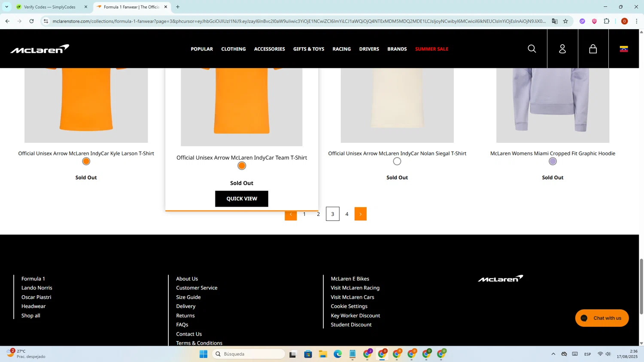Open the Accessories menu
This screenshot has height=362, width=644.
[270, 49]
